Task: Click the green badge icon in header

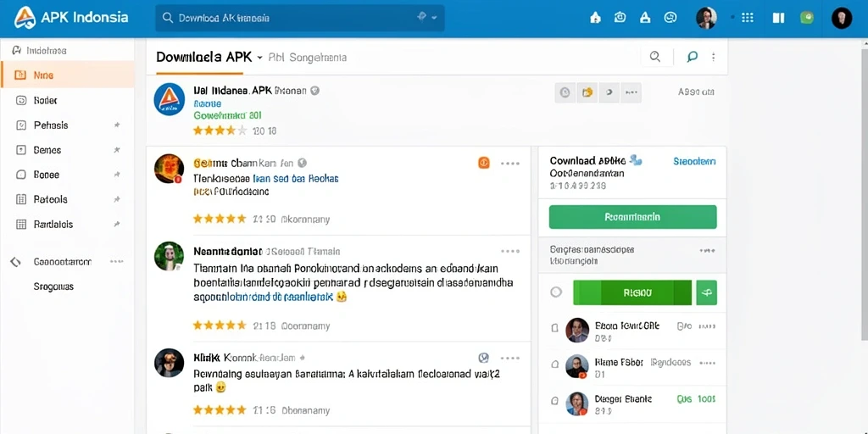Action: (807, 18)
